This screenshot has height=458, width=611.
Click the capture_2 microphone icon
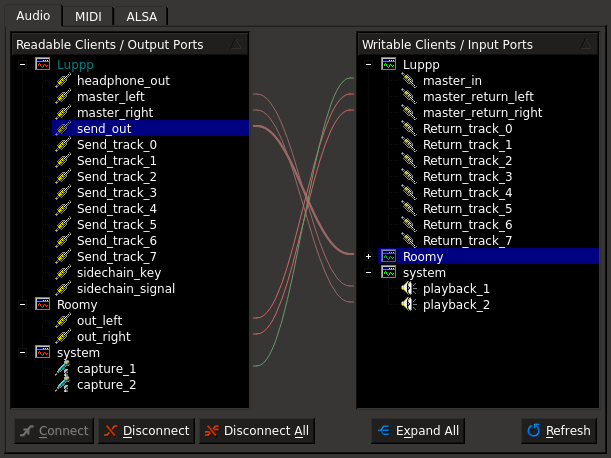pos(63,384)
